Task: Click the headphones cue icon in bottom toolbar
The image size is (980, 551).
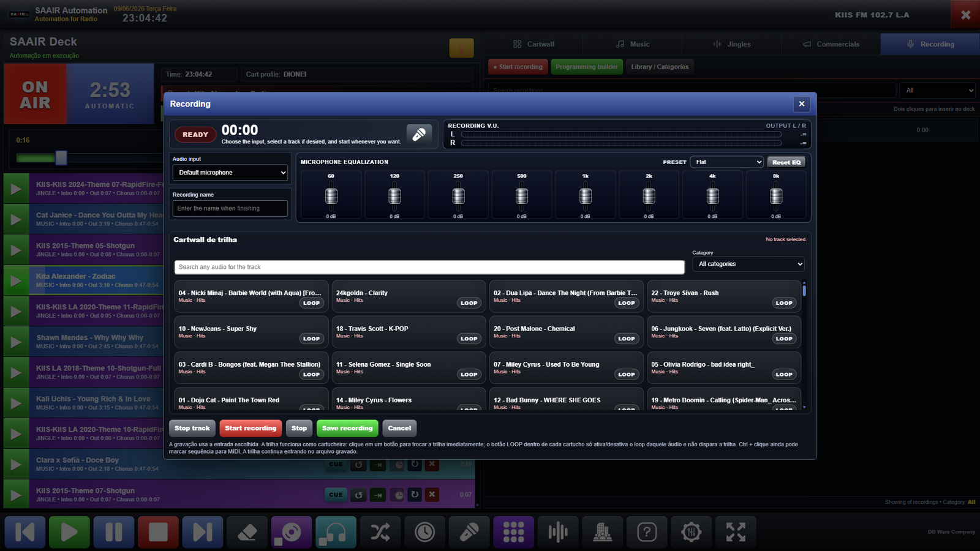Action: [336, 532]
